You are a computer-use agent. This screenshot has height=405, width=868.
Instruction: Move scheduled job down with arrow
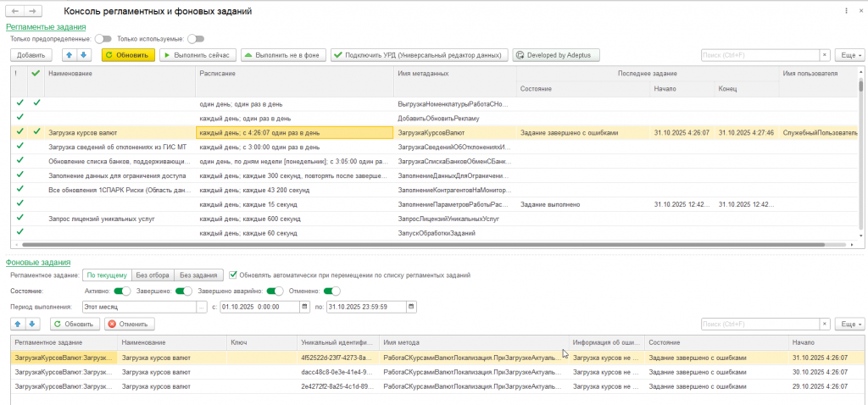83,55
